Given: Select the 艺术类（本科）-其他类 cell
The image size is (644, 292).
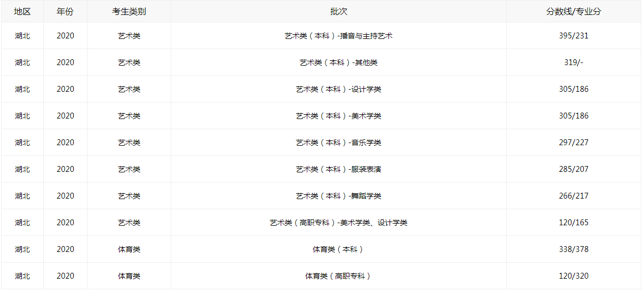Looking at the screenshot, I should (x=338, y=62).
